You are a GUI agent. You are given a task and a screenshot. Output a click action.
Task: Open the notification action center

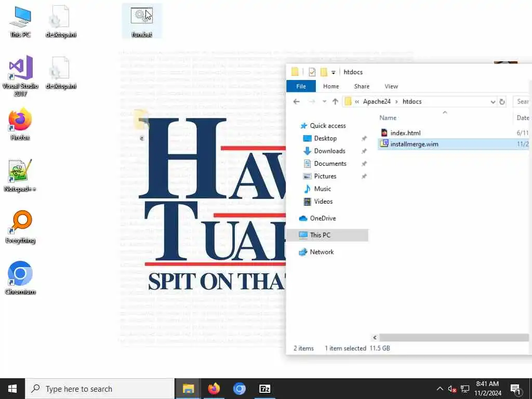tap(516, 389)
